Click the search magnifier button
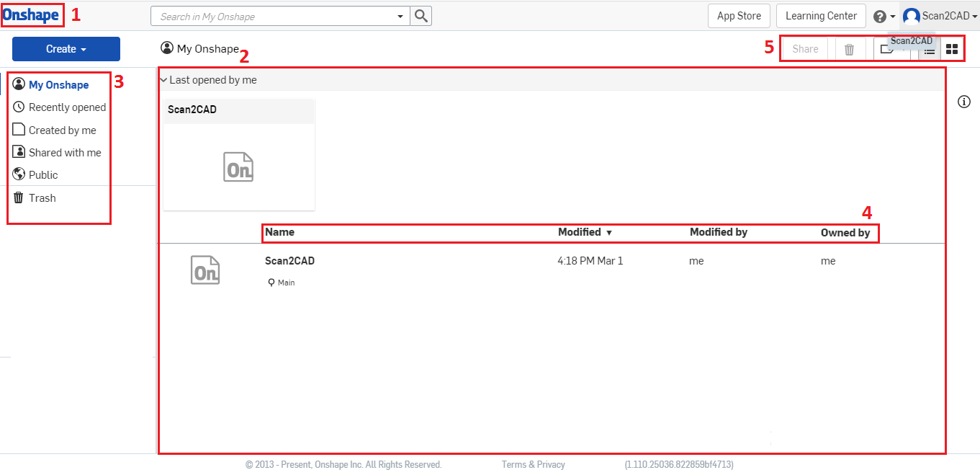 (421, 16)
